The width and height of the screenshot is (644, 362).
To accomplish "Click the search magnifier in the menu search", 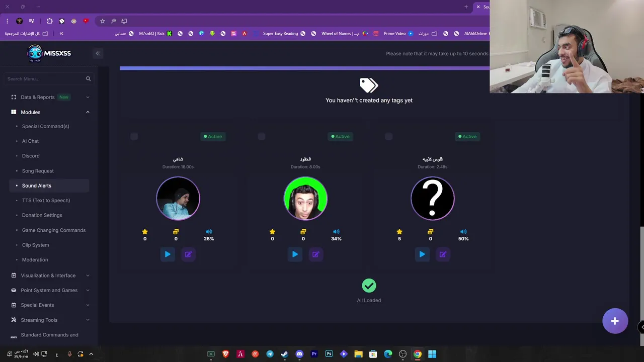I will click(88, 78).
